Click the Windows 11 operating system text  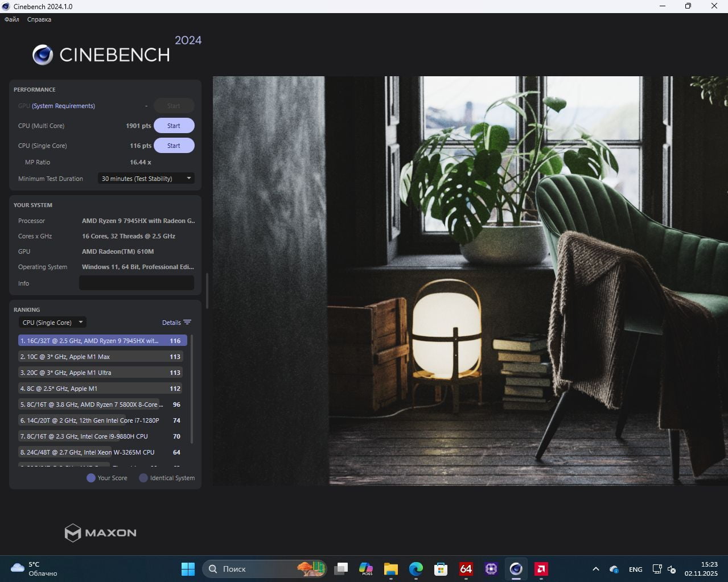point(138,267)
